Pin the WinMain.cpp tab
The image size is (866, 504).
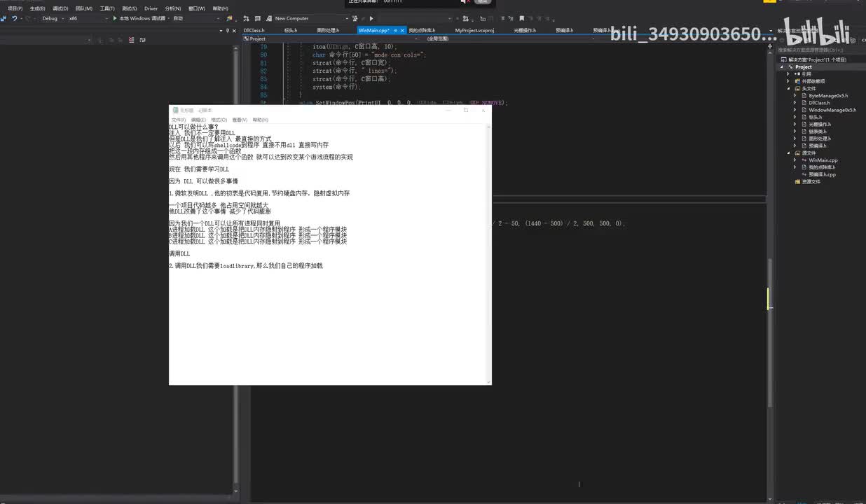[x=396, y=31]
